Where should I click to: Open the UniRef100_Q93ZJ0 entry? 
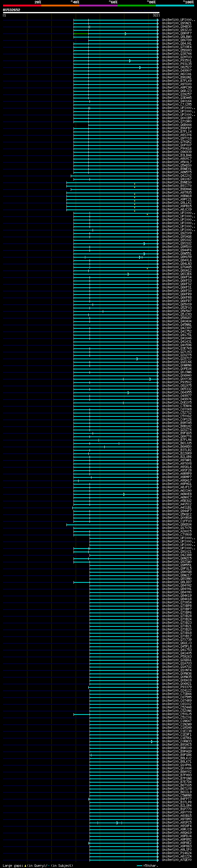point(176,30)
